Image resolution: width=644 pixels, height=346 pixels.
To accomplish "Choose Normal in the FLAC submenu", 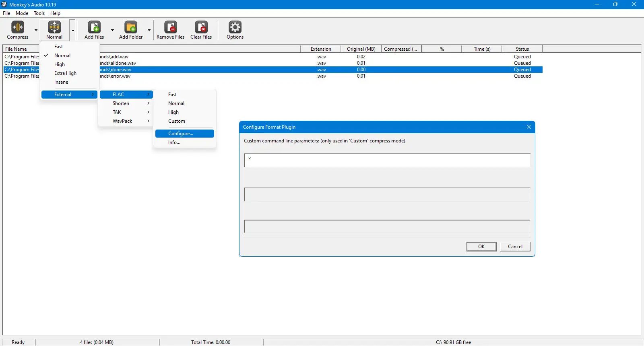I will (185, 103).
